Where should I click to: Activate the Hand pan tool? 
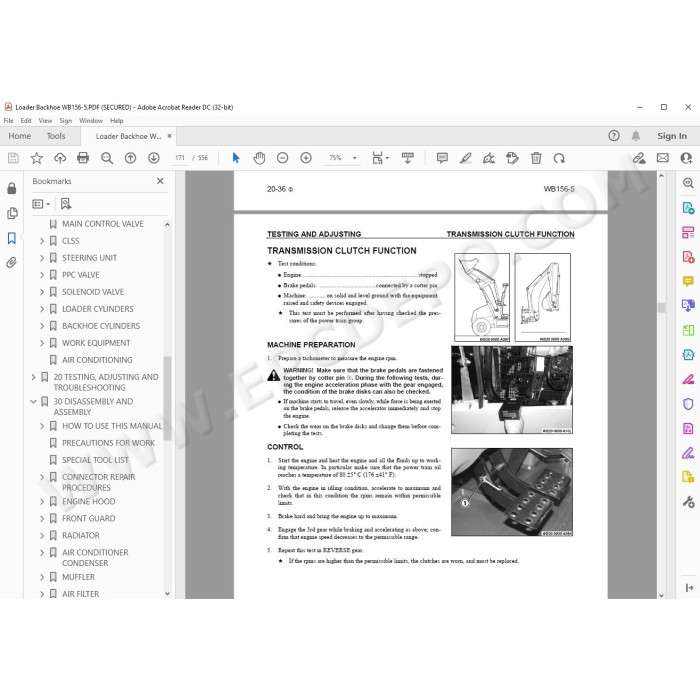pos(259,158)
